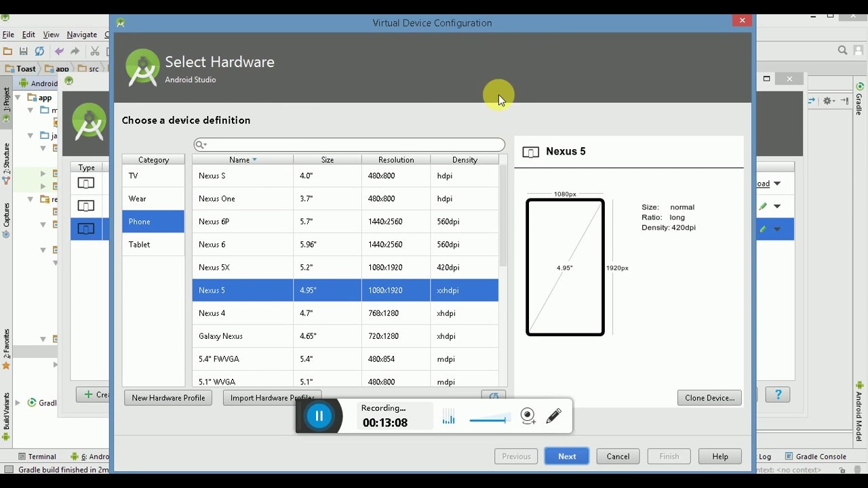Click the Undo arrow icon
The height and width of the screenshot is (488, 868).
(59, 51)
